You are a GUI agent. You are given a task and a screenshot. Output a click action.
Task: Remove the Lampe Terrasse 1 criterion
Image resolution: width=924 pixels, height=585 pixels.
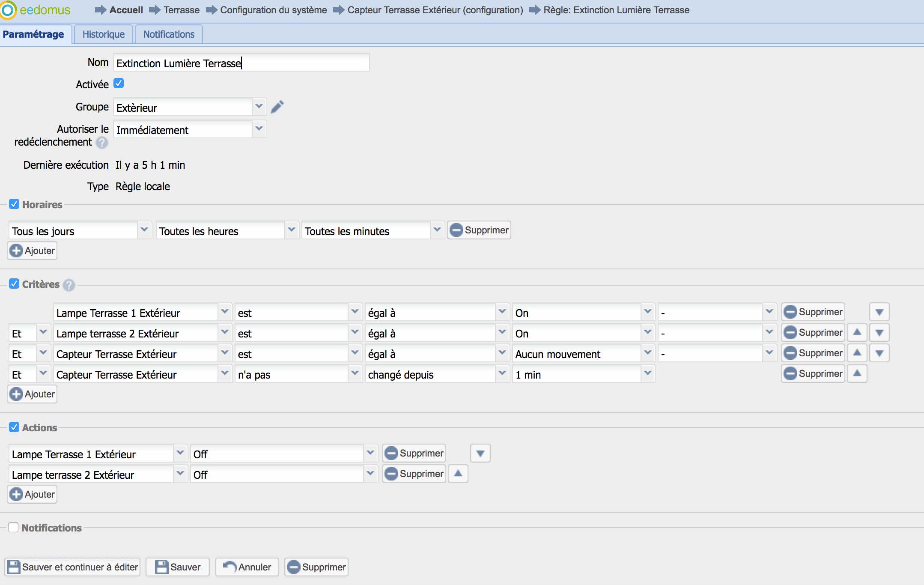[x=813, y=312]
